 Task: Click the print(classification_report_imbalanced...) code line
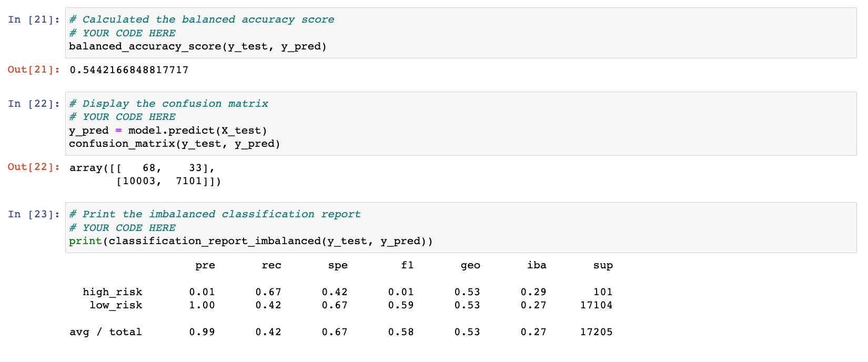pyautogui.click(x=251, y=241)
